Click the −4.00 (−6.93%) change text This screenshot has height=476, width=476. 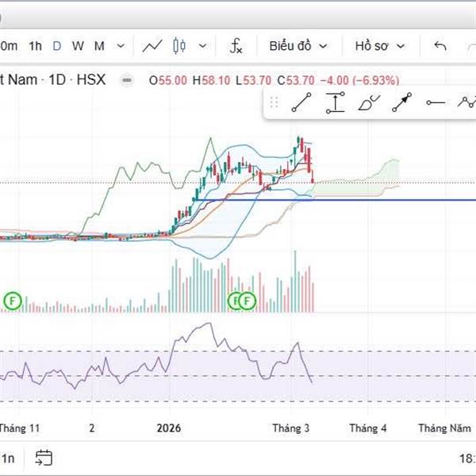pos(359,80)
